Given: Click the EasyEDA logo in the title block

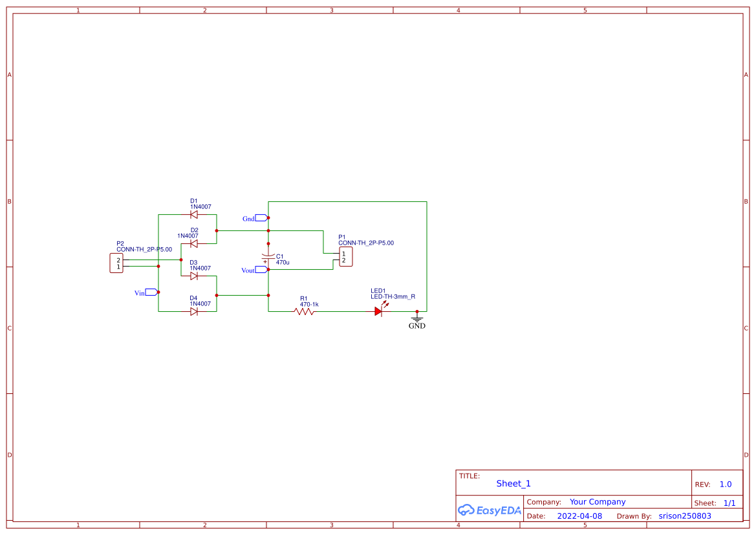Looking at the screenshot, I should point(490,510).
